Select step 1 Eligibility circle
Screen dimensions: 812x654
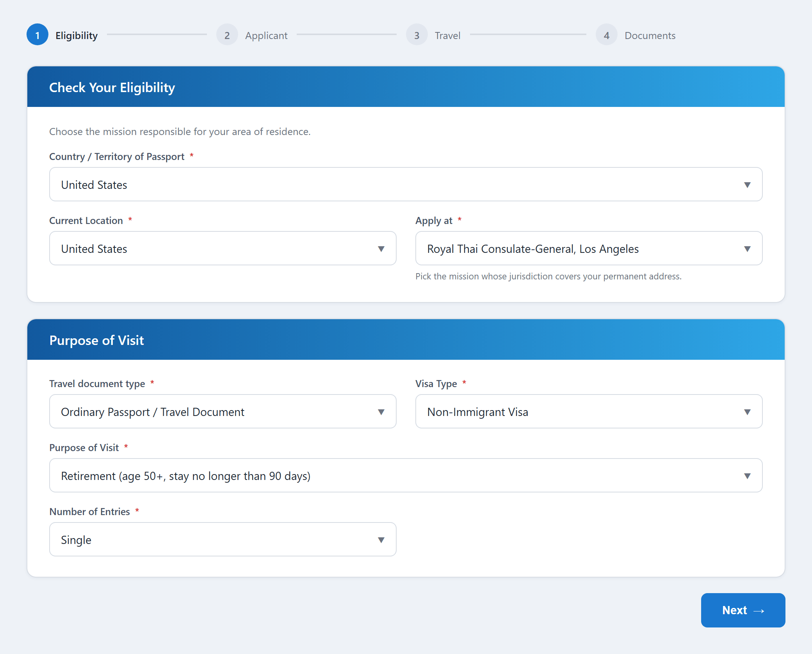click(x=37, y=35)
